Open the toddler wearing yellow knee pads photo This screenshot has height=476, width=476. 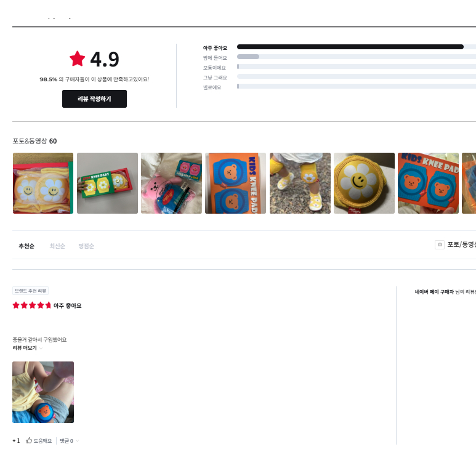pyautogui.click(x=301, y=183)
